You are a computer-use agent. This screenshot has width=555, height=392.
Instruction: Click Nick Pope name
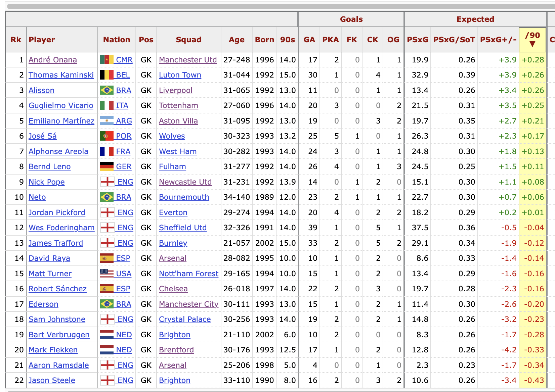click(x=47, y=182)
